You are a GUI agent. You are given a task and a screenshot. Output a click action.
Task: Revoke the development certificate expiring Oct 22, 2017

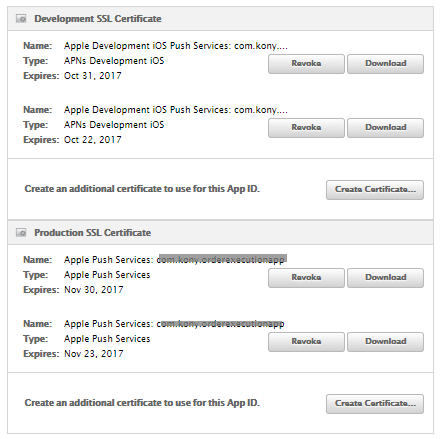tap(306, 128)
